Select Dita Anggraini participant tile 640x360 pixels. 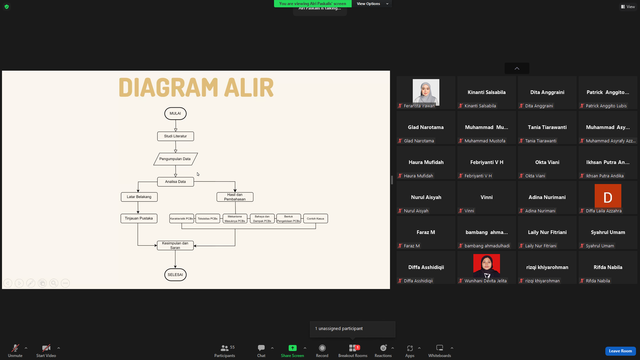click(547, 93)
